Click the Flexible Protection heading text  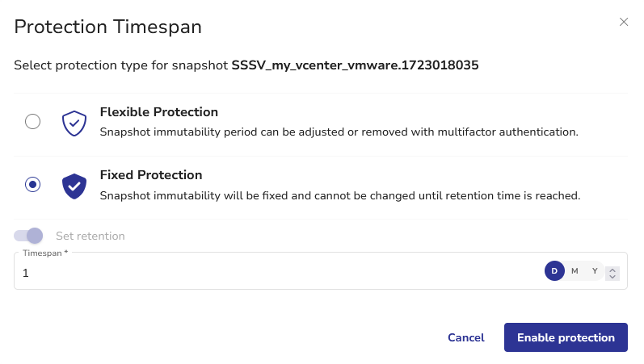[x=158, y=112]
